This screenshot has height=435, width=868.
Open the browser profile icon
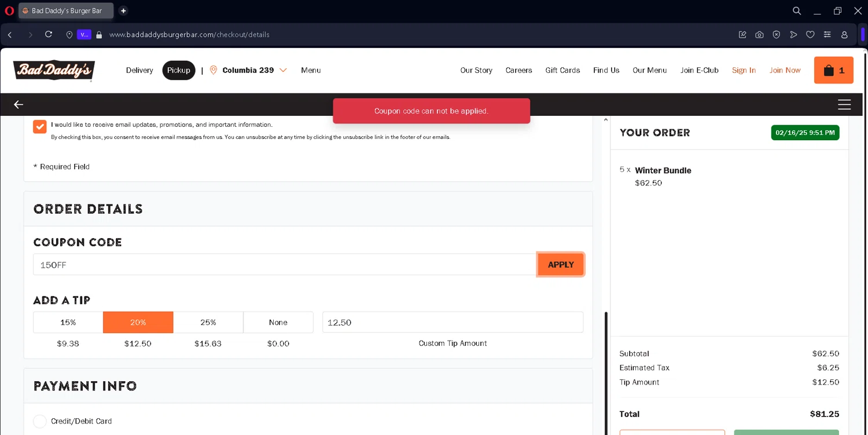pos(844,35)
